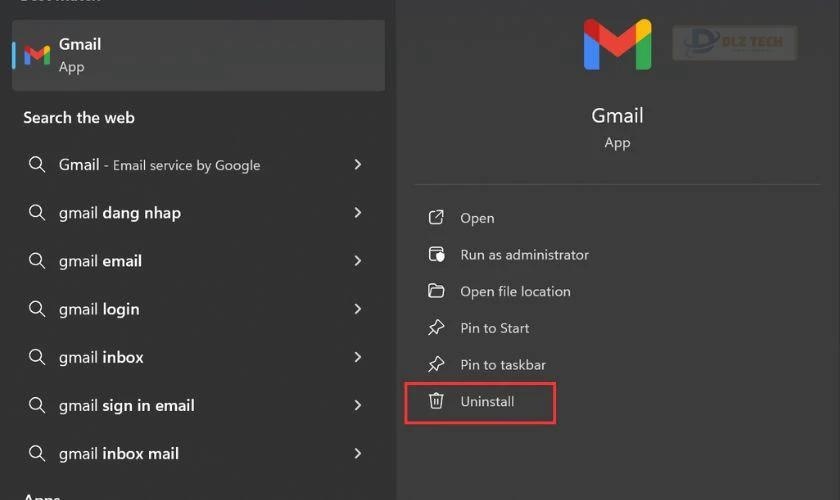
Task: Click search icon beside 'gmail email'
Action: 36,260
